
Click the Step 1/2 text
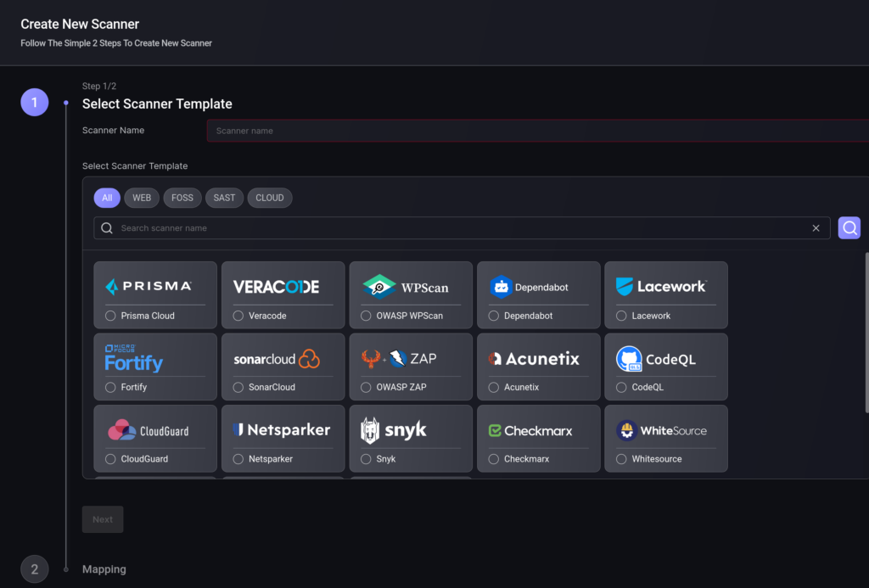[x=99, y=86]
